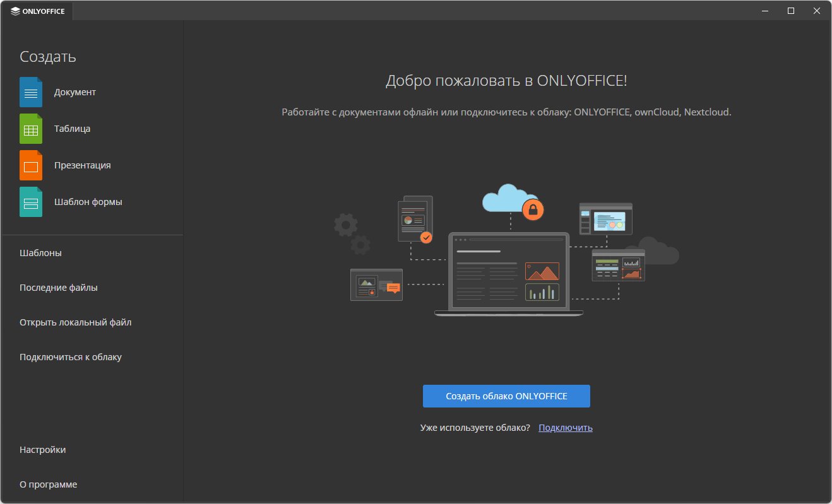This screenshot has height=504, width=832.
Task: Click the Подключить link
Action: [x=566, y=428]
